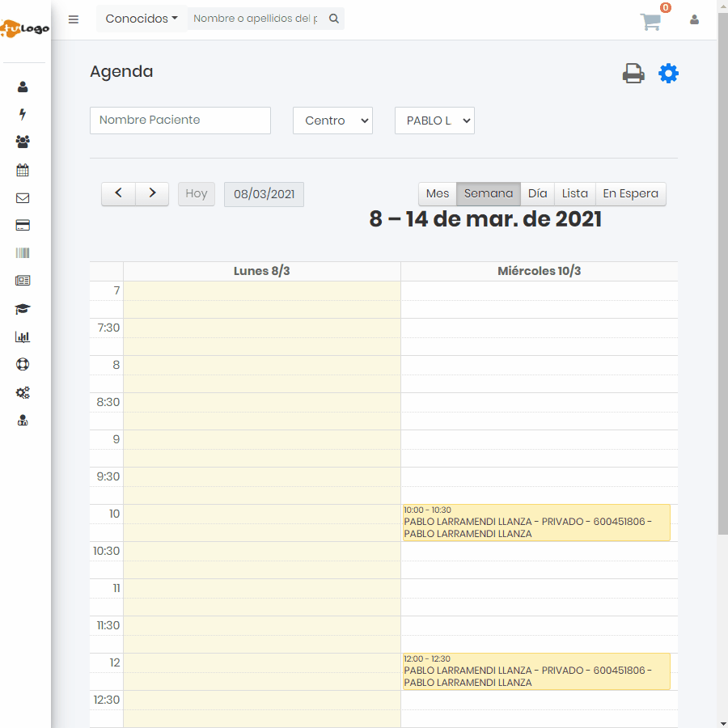Open the graduation cap icon
Image resolution: width=728 pixels, height=728 pixels.
(23, 309)
